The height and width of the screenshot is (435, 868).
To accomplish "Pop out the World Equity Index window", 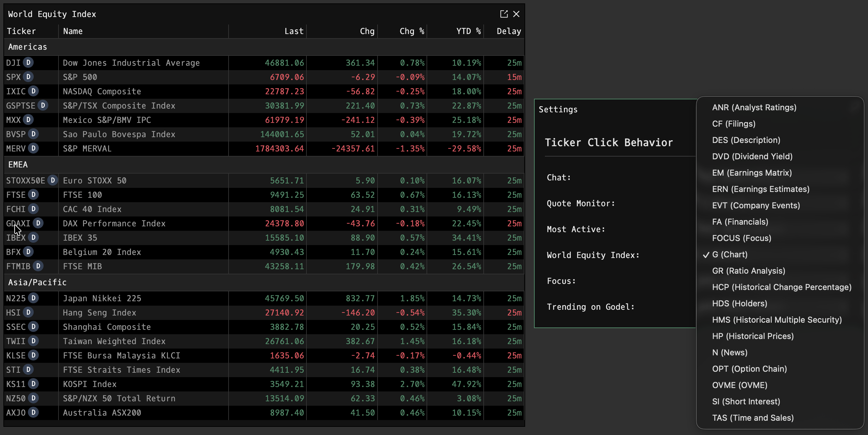I will point(504,14).
